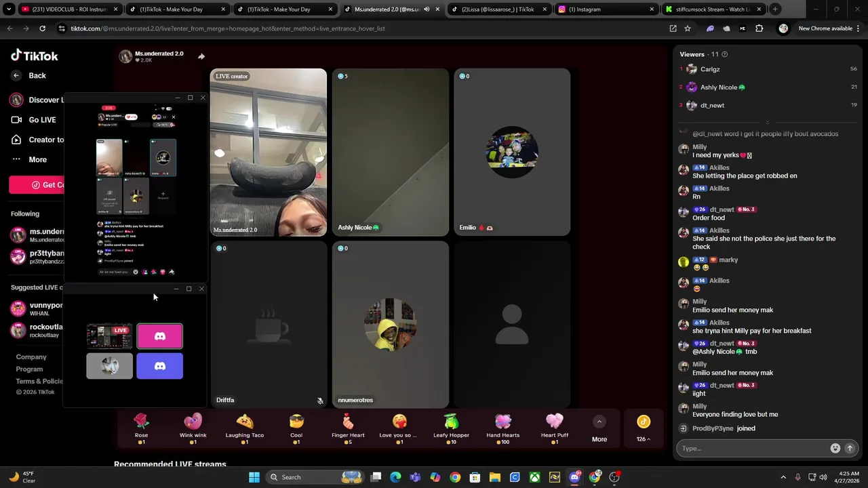Open Viewers info help icon
Screen dimensions: 868x488
click(724, 54)
